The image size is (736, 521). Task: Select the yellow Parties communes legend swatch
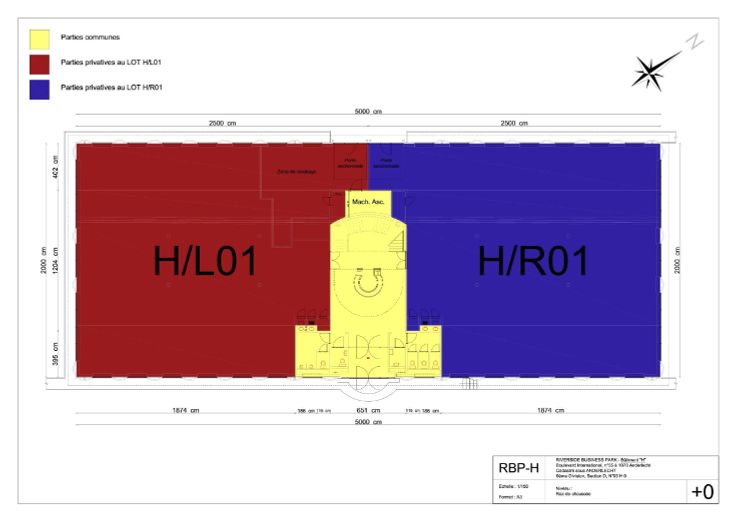pos(39,37)
